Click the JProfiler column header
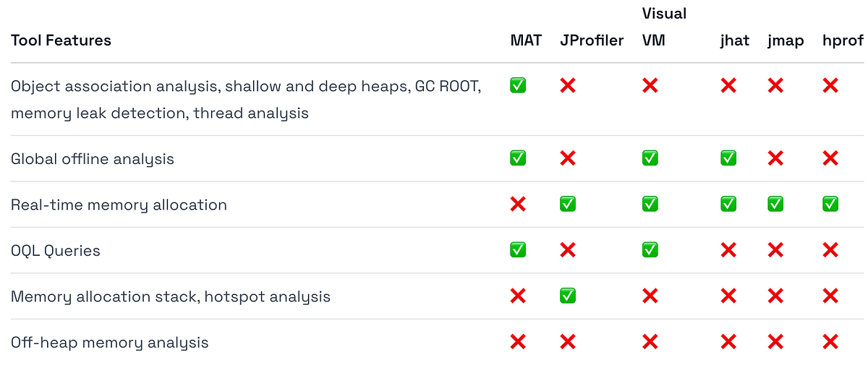 [x=591, y=40]
